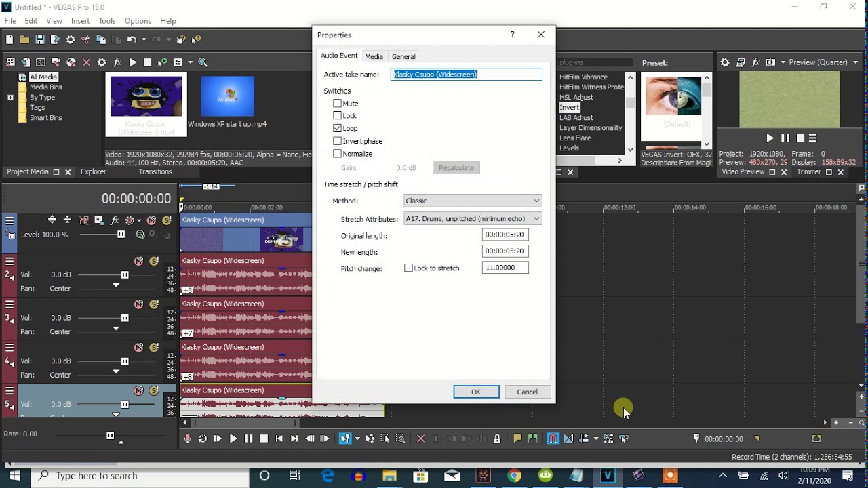Viewport: 868px width, 488px height.
Task: Open the track 1 automation settings dropdown arrow
Action: tap(139, 220)
